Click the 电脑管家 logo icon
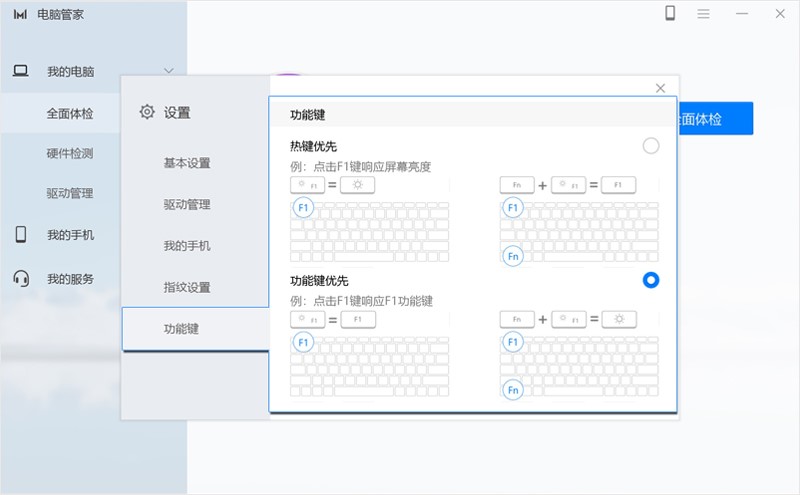 pos(20,14)
